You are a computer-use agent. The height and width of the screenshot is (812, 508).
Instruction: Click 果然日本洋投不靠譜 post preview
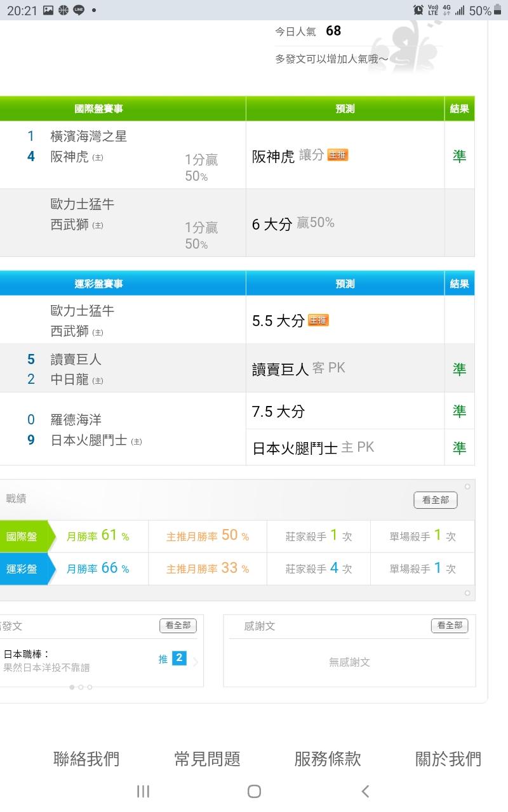click(47, 667)
